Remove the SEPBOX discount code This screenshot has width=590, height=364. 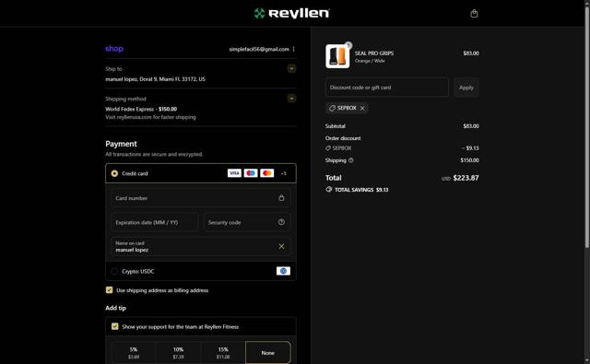point(362,109)
